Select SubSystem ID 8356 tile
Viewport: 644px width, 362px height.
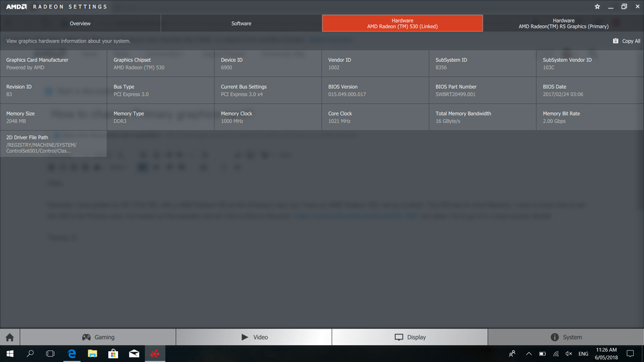483,64
